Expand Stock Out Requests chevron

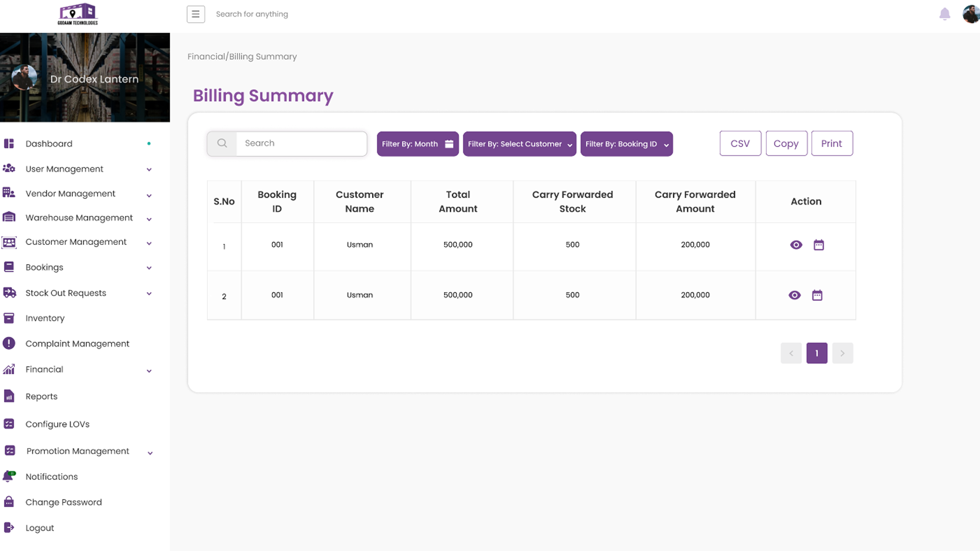149,294
